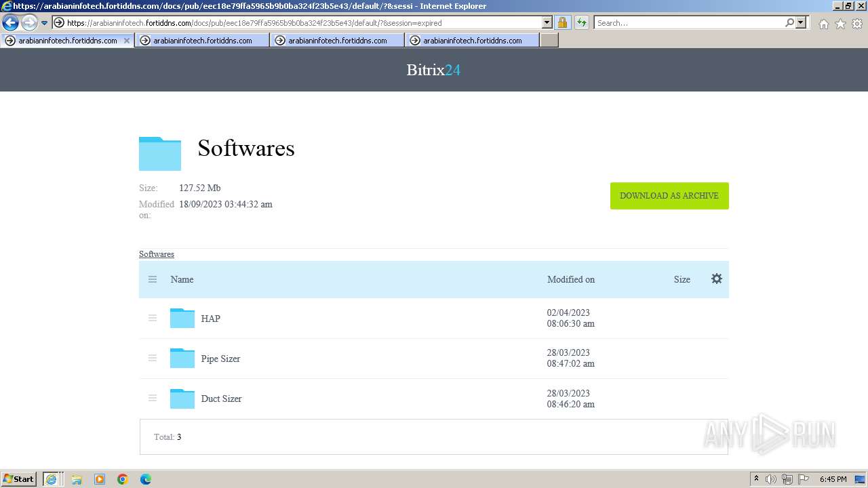Click the header row list menu icon
This screenshot has height=488, width=868.
click(x=153, y=279)
